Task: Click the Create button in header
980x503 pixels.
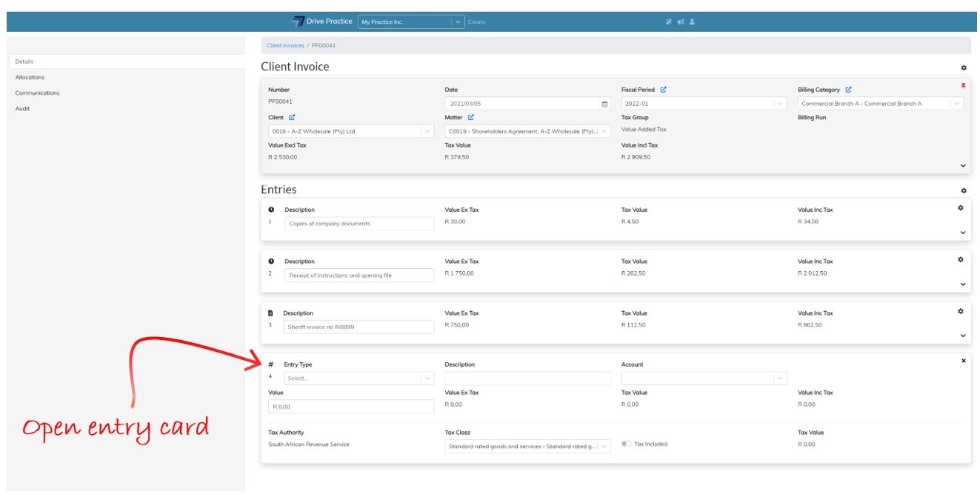Action: 477,22
